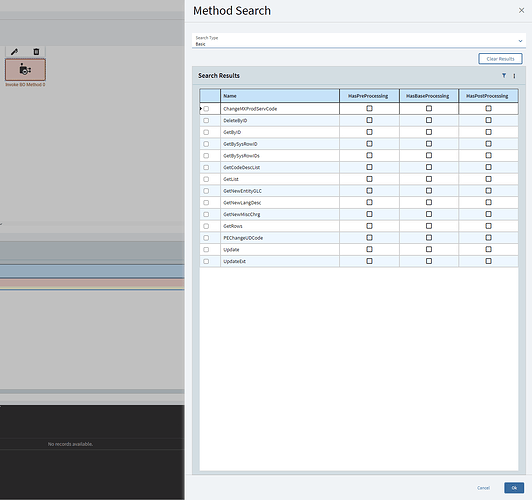Tick the row checkbox for Update
The image size is (532, 500).
tap(206, 250)
